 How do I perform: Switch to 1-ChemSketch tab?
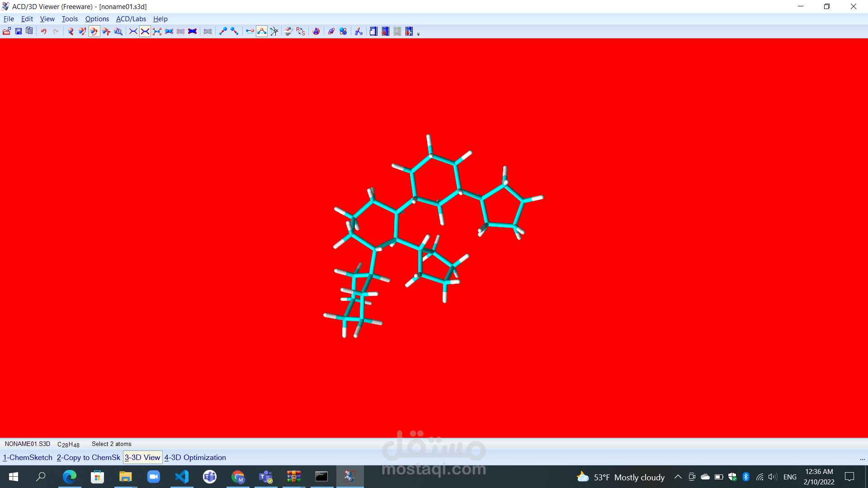(x=28, y=457)
